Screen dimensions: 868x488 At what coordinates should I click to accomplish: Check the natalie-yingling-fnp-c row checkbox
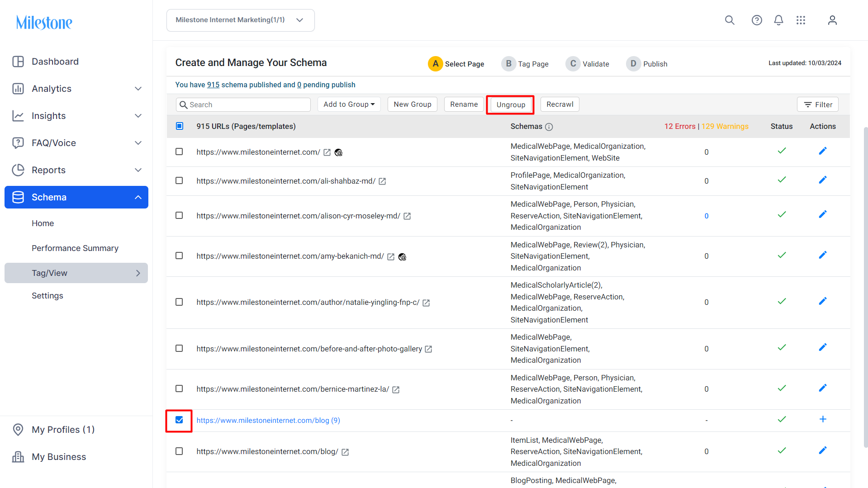click(179, 302)
